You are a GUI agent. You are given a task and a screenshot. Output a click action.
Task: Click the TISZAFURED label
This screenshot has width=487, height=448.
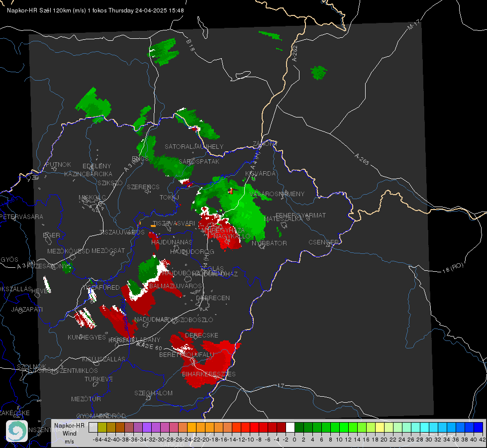[x=101, y=288]
